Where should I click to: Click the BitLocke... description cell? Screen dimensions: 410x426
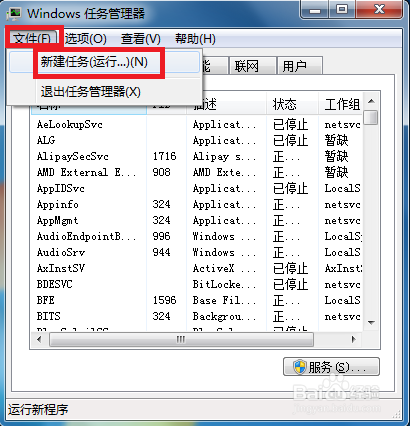224,284
